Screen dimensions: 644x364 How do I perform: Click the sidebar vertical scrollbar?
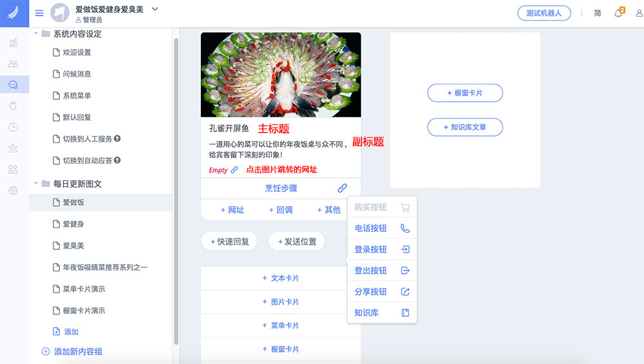click(176, 191)
